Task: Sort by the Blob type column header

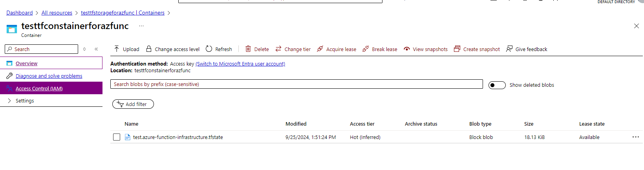Action: (480, 124)
